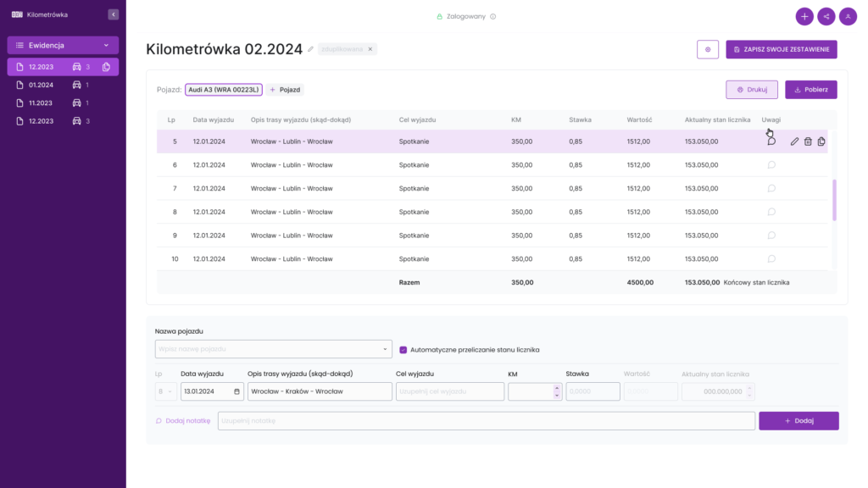Duplicate row 5 via the copy icon

click(x=821, y=141)
